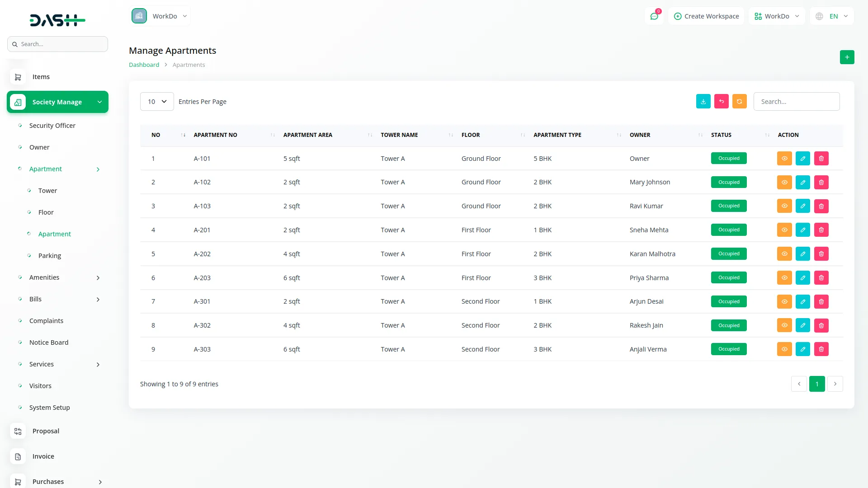The width and height of the screenshot is (868, 488).
Task: Go to Dashboard breadcrumb link
Action: click(144, 65)
